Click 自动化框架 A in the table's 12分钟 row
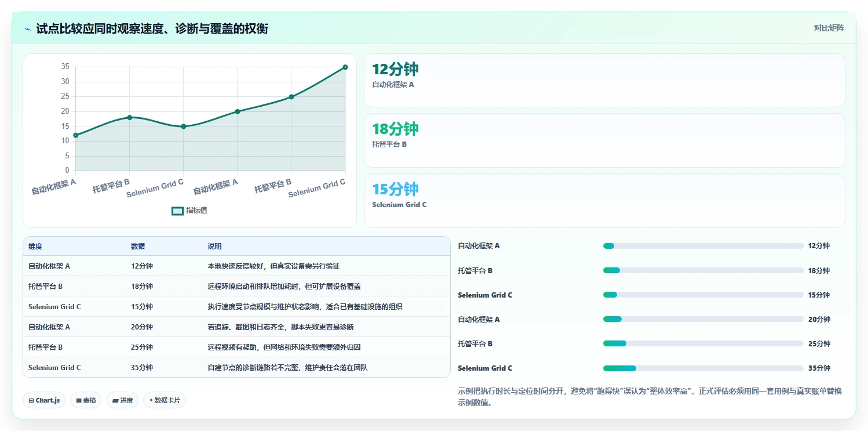868x431 pixels. [x=49, y=266]
